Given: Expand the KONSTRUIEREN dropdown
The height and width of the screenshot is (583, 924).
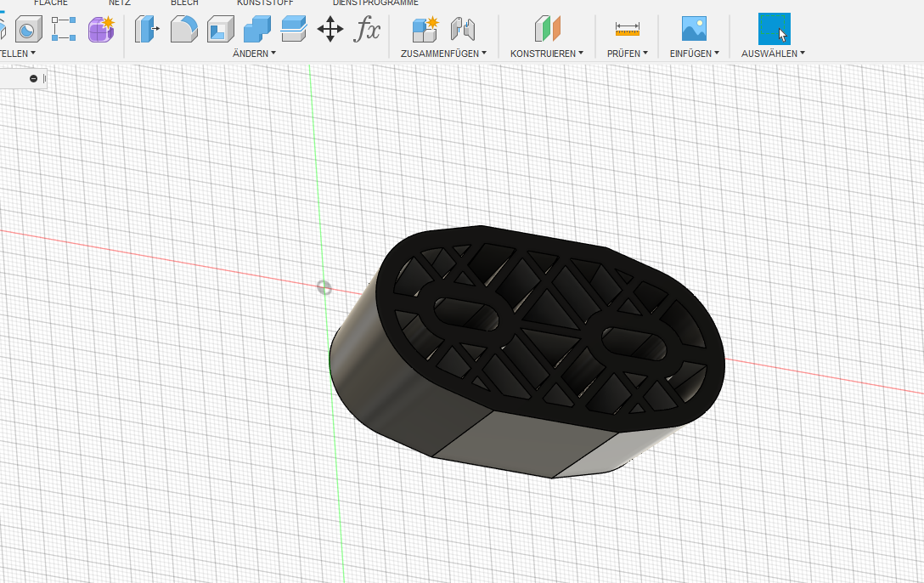Looking at the screenshot, I should click(x=547, y=54).
